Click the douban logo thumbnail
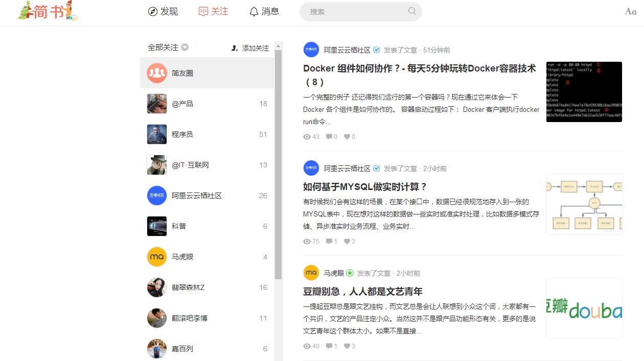644x361 pixels. pyautogui.click(x=584, y=308)
